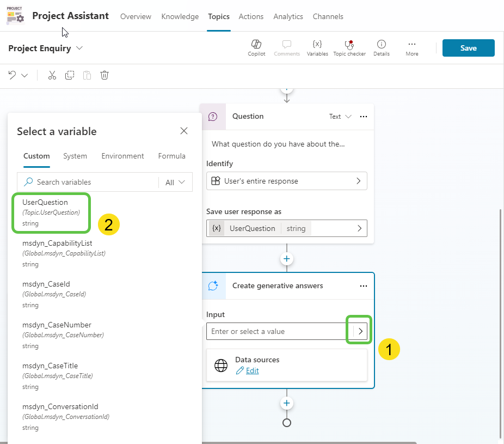Image resolution: width=504 pixels, height=444 pixels.
Task: Switch to the System variables tab
Action: [x=75, y=156]
